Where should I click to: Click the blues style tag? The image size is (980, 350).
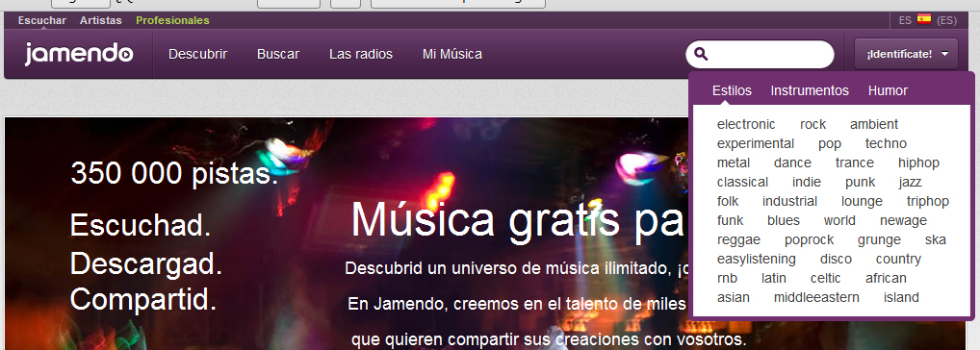click(783, 220)
